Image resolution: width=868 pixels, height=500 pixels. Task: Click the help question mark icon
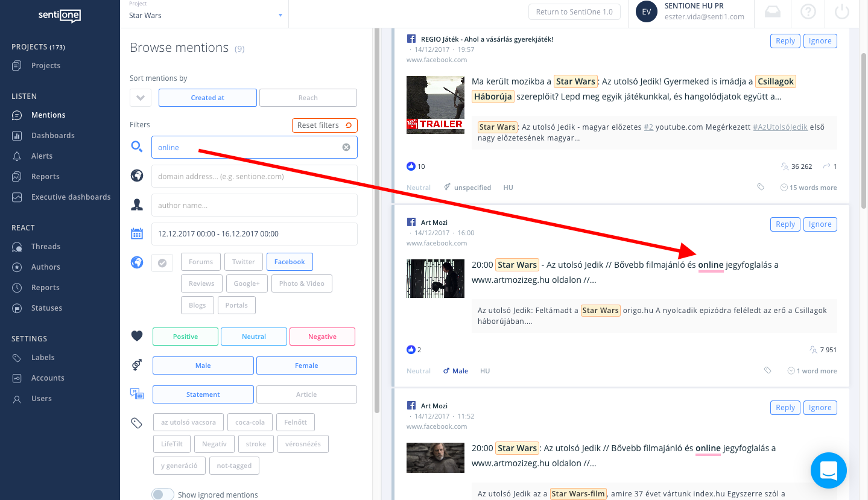coord(807,12)
